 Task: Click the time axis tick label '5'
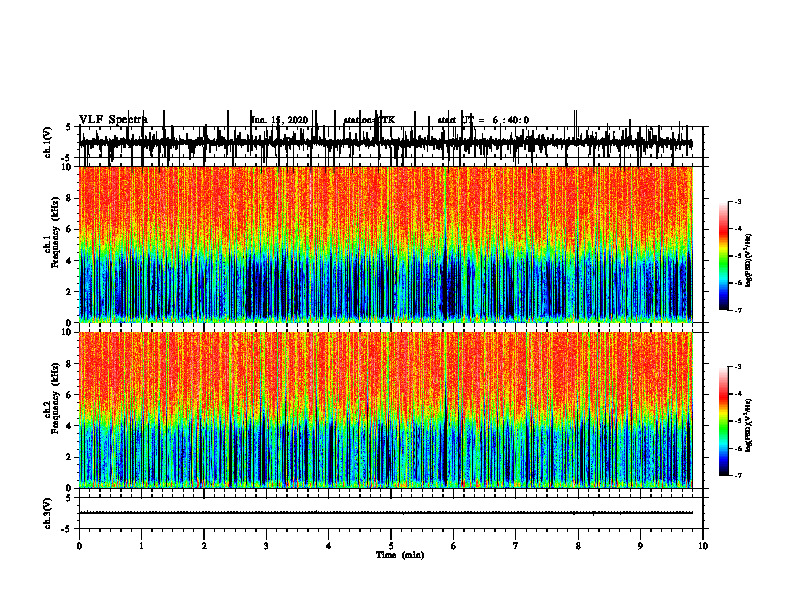pos(391,546)
